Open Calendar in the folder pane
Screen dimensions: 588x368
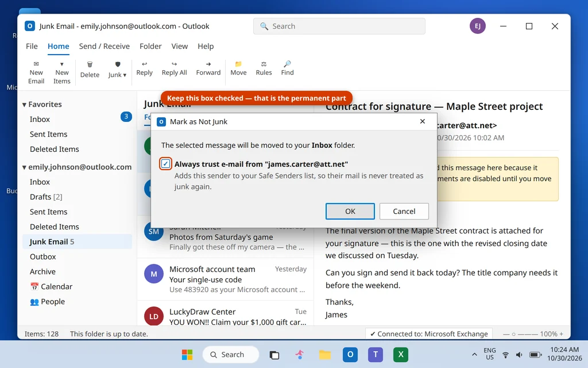tap(78, 286)
